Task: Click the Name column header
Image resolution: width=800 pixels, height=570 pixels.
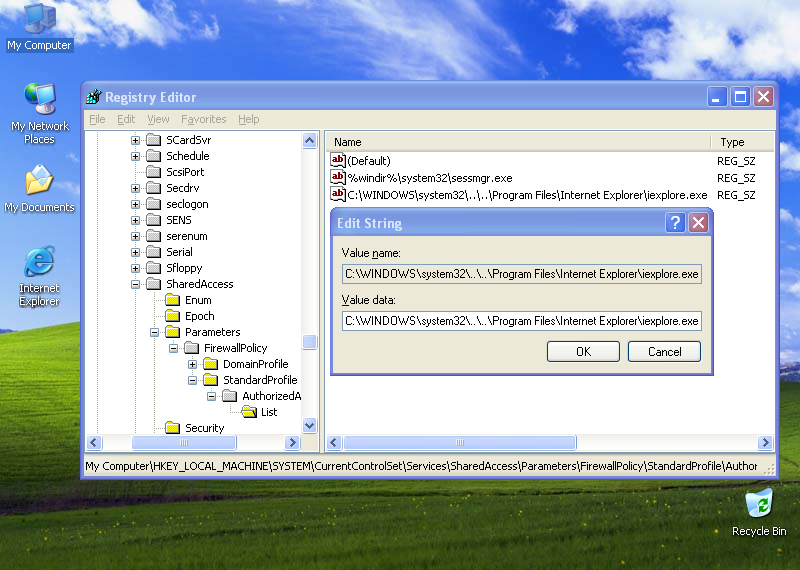Action: 518,142
